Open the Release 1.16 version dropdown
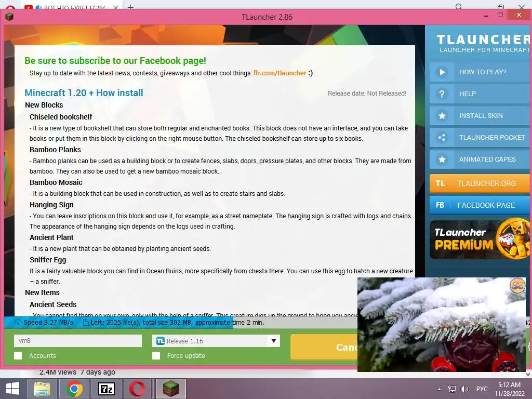Viewport: 532px width, 399px height. coord(216,341)
